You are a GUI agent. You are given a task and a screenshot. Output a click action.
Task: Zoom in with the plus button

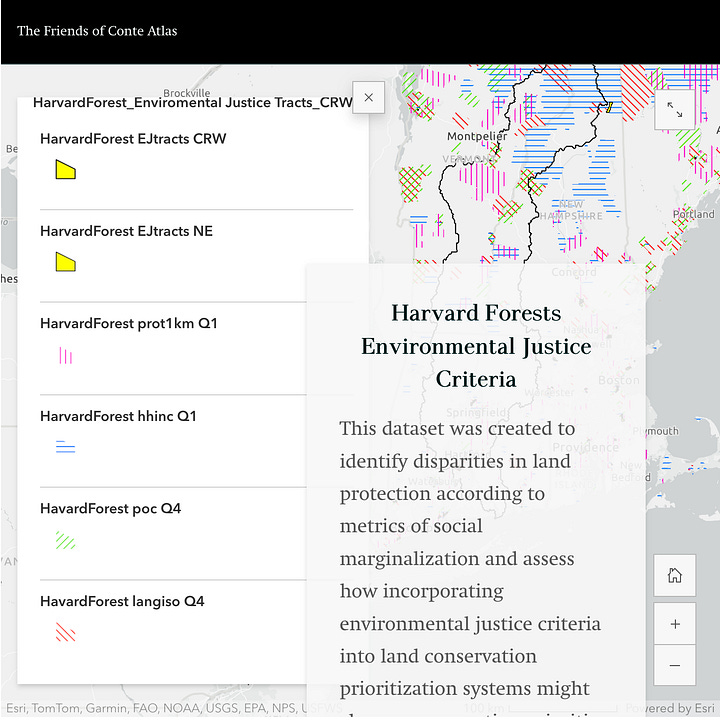(674, 624)
